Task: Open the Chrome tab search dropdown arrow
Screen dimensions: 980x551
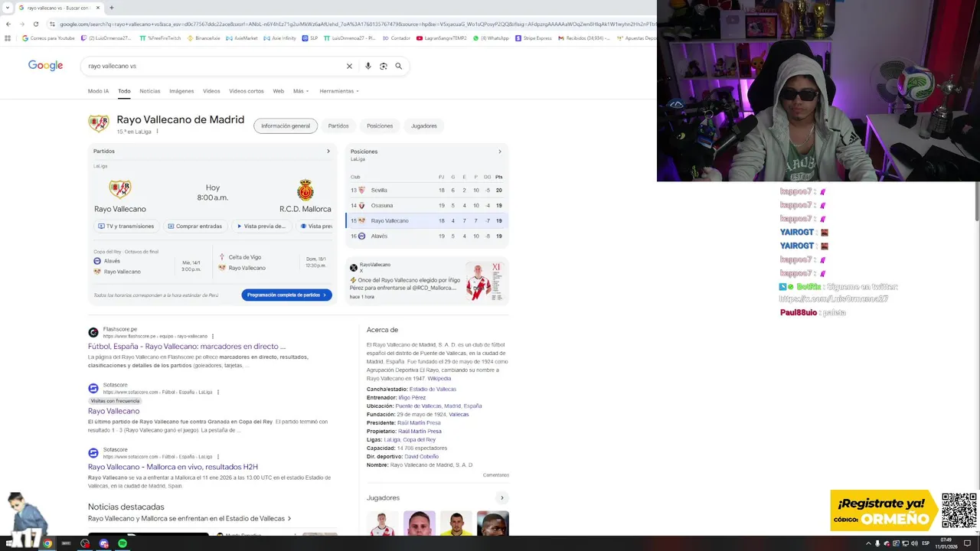Action: (x=8, y=8)
